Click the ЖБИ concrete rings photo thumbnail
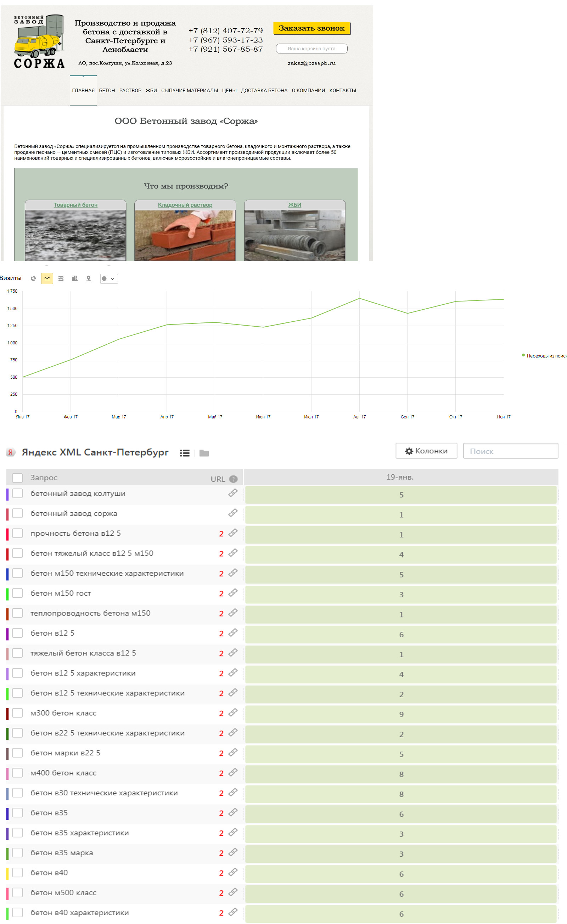This screenshot has width=567, height=924. click(295, 235)
